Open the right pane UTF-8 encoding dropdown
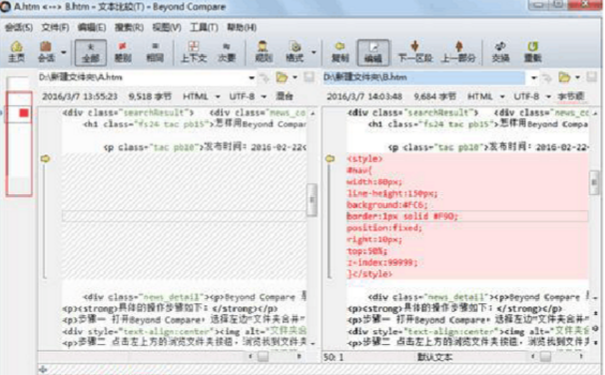This screenshot has width=605, height=375. pyautogui.click(x=532, y=96)
